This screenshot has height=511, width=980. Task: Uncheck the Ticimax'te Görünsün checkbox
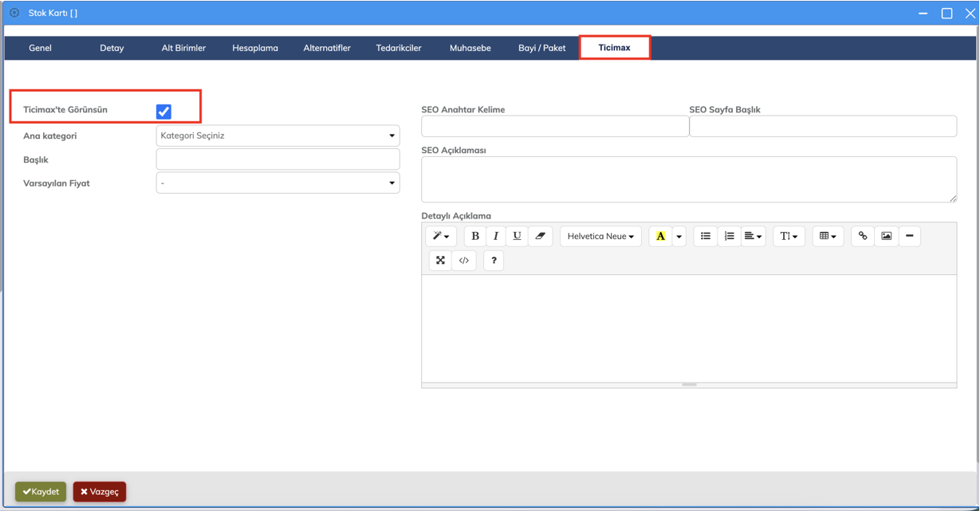click(x=163, y=112)
